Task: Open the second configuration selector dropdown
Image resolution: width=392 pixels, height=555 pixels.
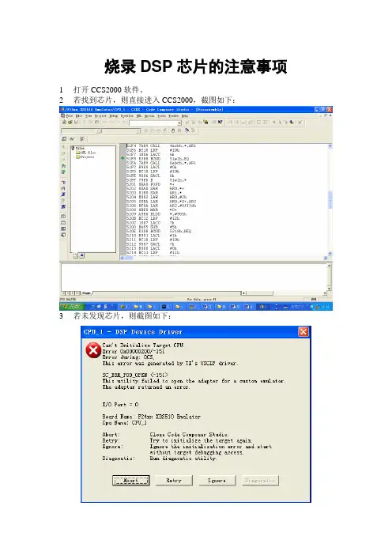Action: tap(138, 131)
